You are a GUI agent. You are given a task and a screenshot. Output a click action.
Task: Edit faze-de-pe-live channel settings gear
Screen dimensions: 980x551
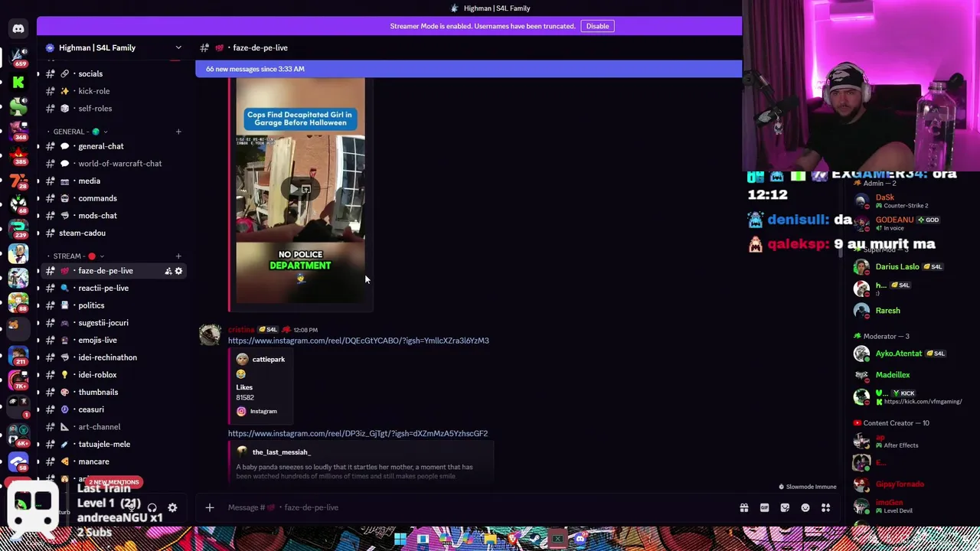pyautogui.click(x=178, y=271)
